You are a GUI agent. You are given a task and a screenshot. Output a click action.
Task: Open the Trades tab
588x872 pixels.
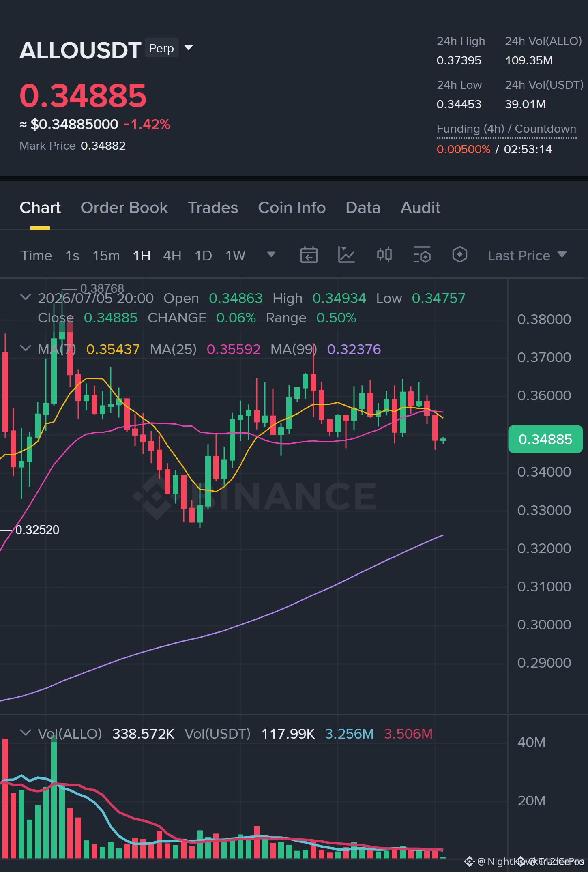pyautogui.click(x=213, y=208)
